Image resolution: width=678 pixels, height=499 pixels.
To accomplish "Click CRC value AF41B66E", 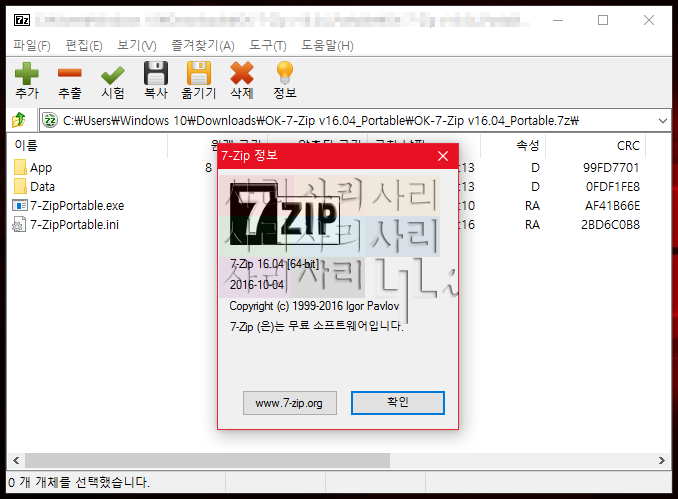I will coord(613,205).
